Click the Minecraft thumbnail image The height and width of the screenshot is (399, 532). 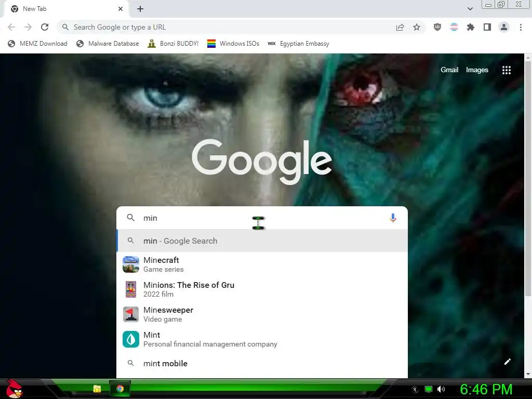click(x=130, y=264)
